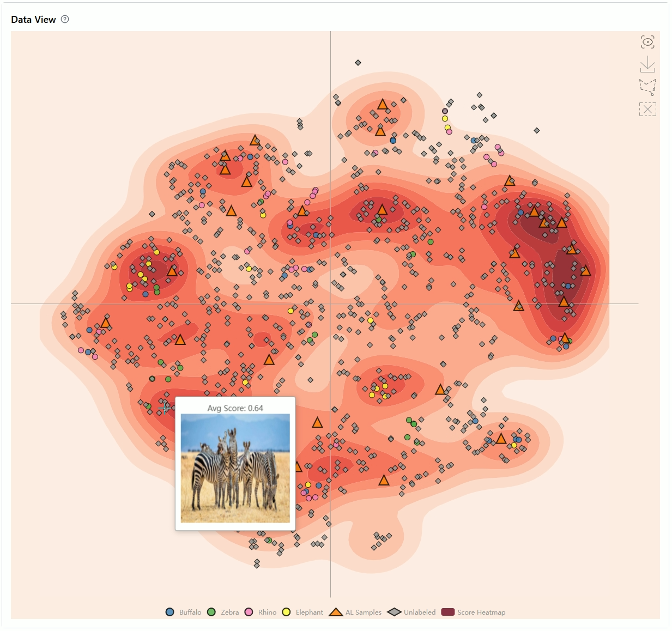Click the yellow Elephant legend circle
This screenshot has width=672, height=631.
click(x=286, y=612)
